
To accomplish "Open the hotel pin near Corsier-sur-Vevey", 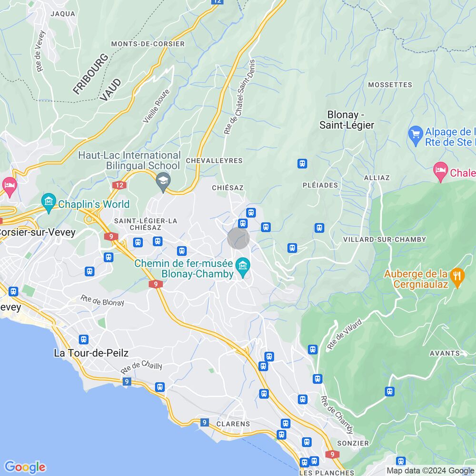I will click(x=10, y=187).
